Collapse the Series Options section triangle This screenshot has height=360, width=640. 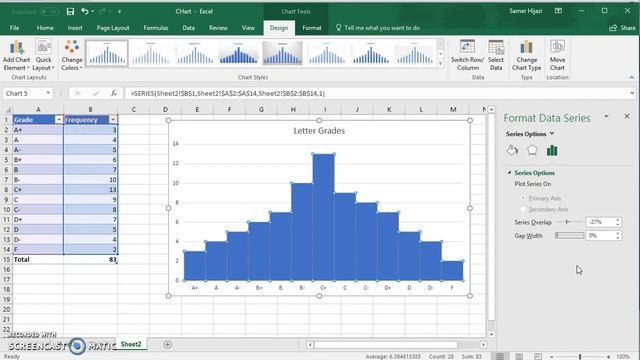tap(509, 173)
